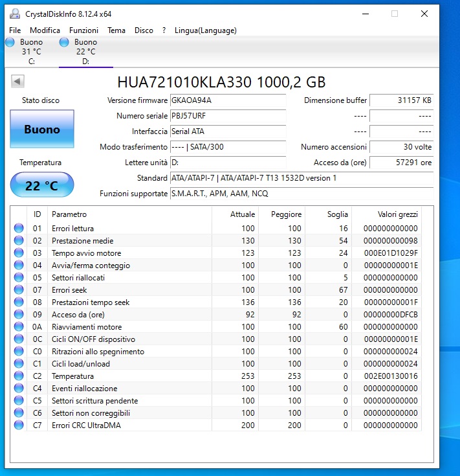This screenshot has height=476, width=460.
Task: Click status orb for Ritrazioni allo spegnimento row
Action: tap(19, 351)
